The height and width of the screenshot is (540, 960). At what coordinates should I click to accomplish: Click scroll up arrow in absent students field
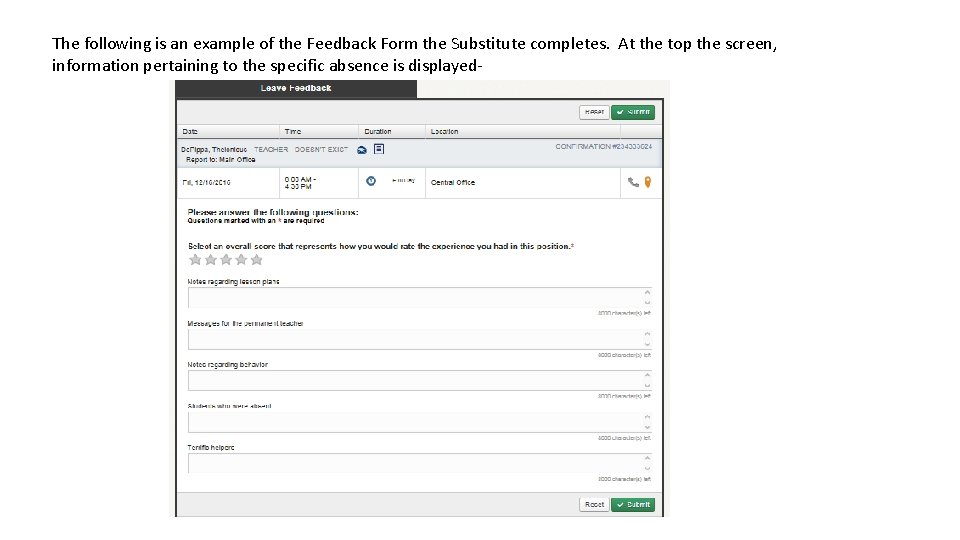click(647, 417)
